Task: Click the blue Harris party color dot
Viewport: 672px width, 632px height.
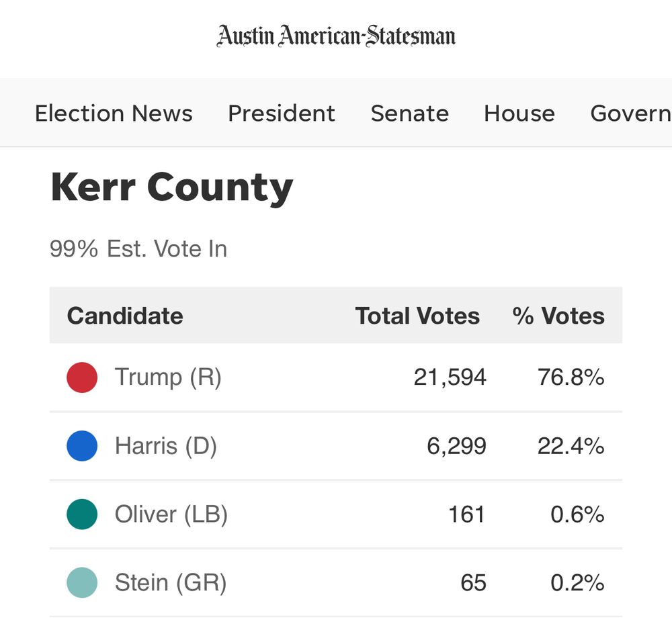Action: click(x=82, y=445)
